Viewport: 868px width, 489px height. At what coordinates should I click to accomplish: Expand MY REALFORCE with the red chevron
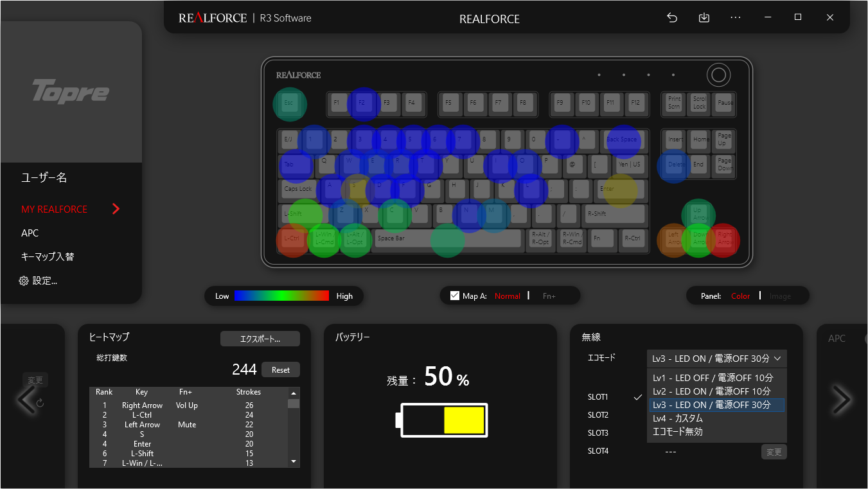coord(116,209)
